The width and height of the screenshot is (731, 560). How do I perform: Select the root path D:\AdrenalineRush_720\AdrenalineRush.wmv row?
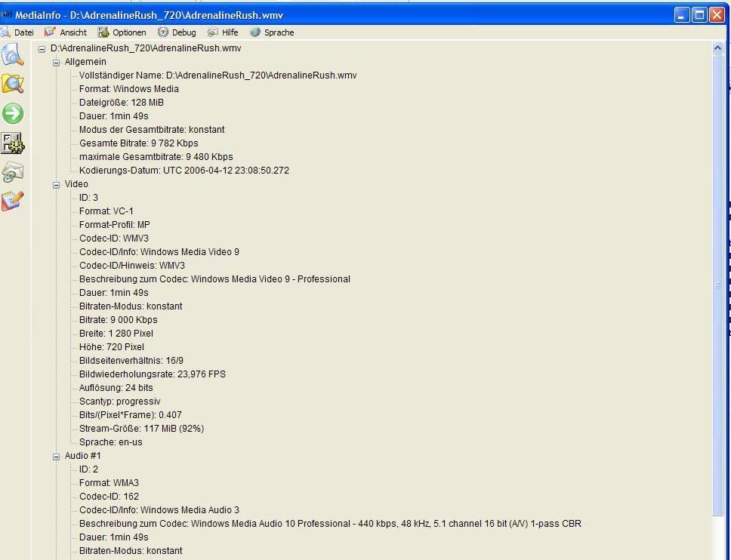146,48
